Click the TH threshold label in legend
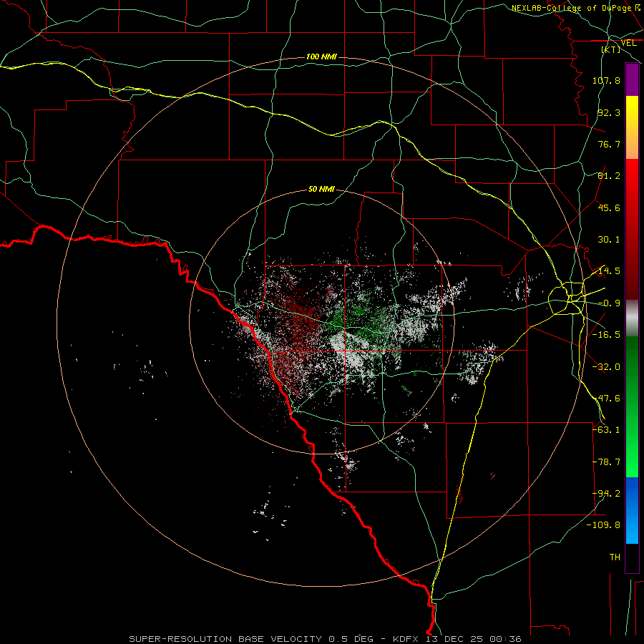 pos(615,557)
